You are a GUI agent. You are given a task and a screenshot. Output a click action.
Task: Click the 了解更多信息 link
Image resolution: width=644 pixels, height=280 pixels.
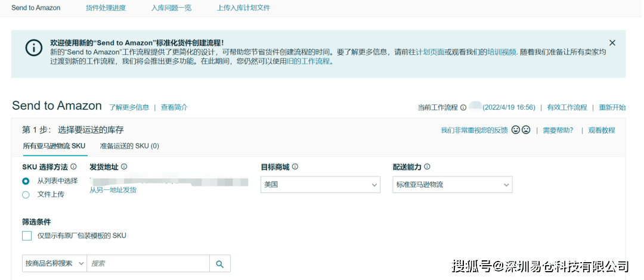129,108
